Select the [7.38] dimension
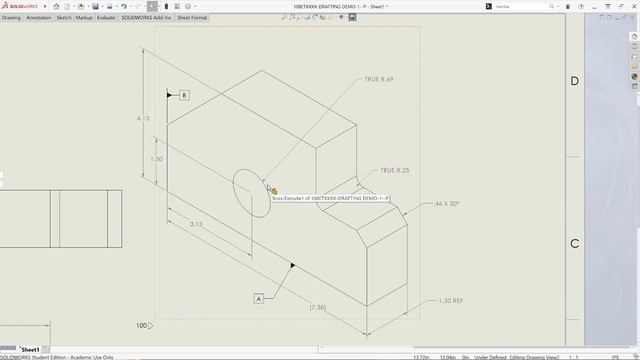The height and width of the screenshot is (360, 640). pos(318,307)
